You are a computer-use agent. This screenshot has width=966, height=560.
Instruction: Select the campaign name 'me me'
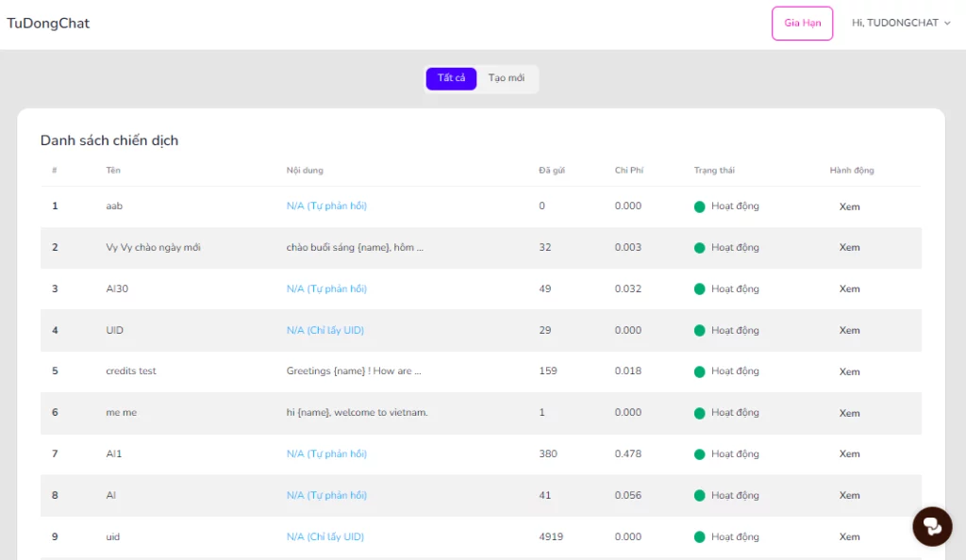pos(122,412)
